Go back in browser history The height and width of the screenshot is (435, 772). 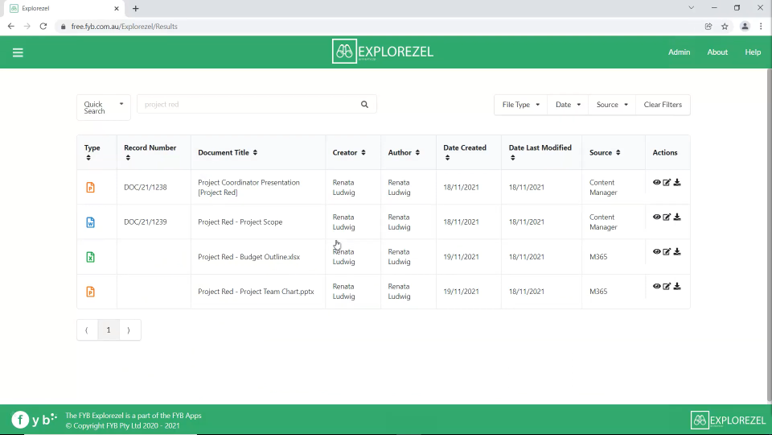(11, 27)
